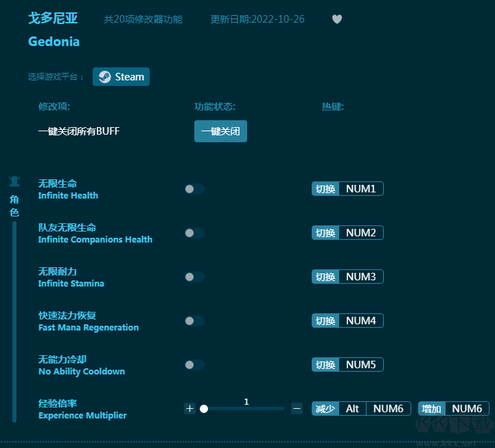Screen dimensions: 495x448
Task: Edit the NUM3 hotkey field
Action: point(361,277)
